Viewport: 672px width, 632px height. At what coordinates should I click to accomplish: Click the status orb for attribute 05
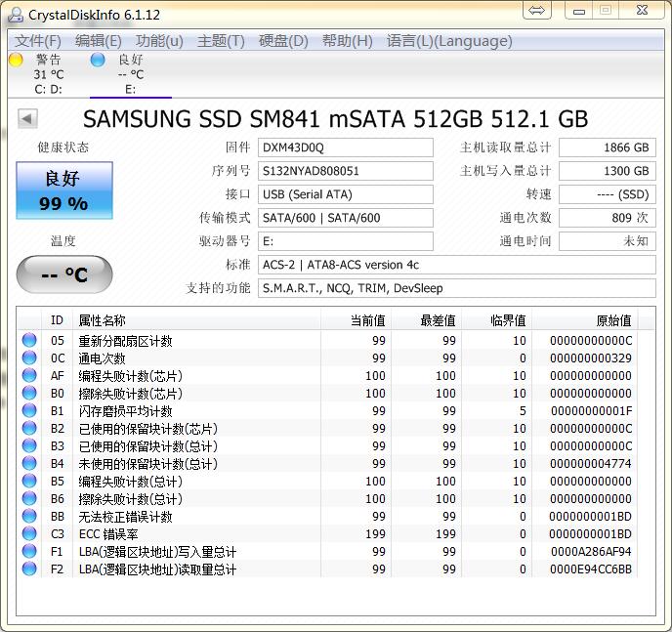[29, 341]
